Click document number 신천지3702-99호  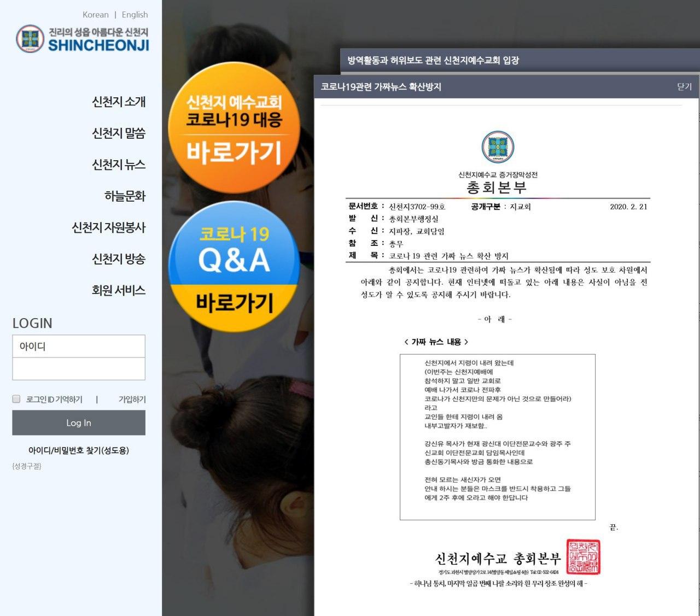417,207
